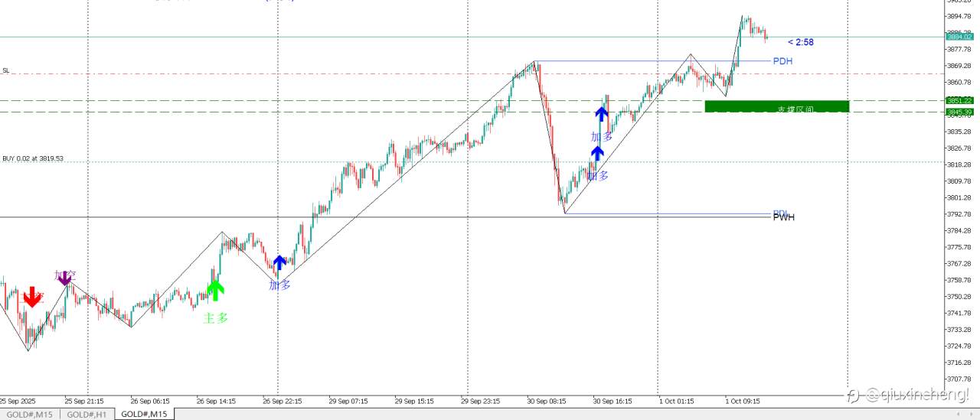This screenshot has height=420, width=980.
Task: Switch to the GOLD#,H1 chart tab
Action: (x=87, y=414)
